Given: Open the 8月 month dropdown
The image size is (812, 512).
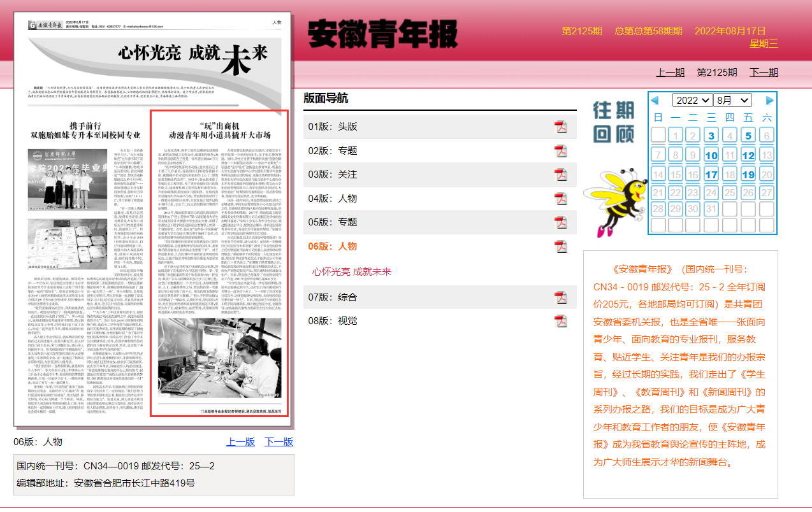Looking at the screenshot, I should [733, 101].
